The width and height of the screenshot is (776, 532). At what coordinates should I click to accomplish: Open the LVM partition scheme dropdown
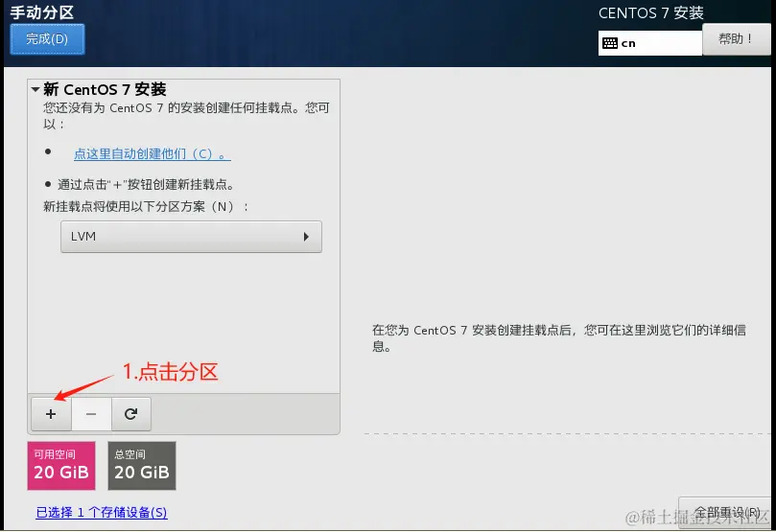point(191,237)
